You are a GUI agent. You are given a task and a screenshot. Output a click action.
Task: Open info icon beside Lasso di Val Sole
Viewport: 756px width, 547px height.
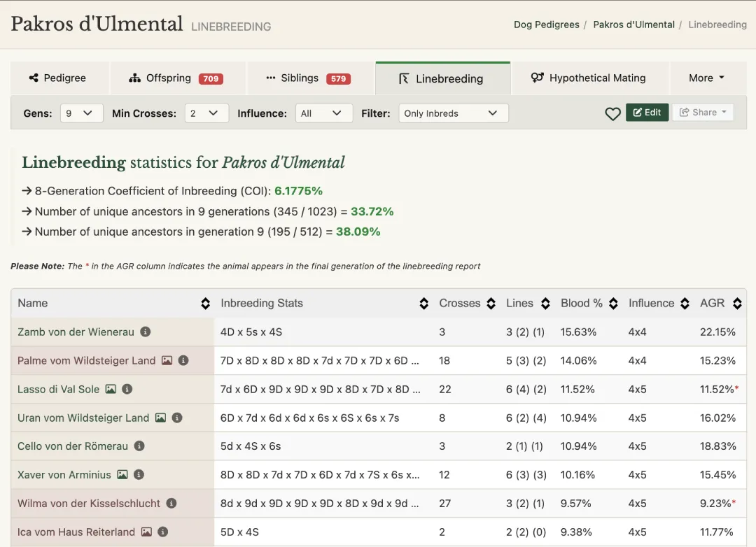click(127, 389)
